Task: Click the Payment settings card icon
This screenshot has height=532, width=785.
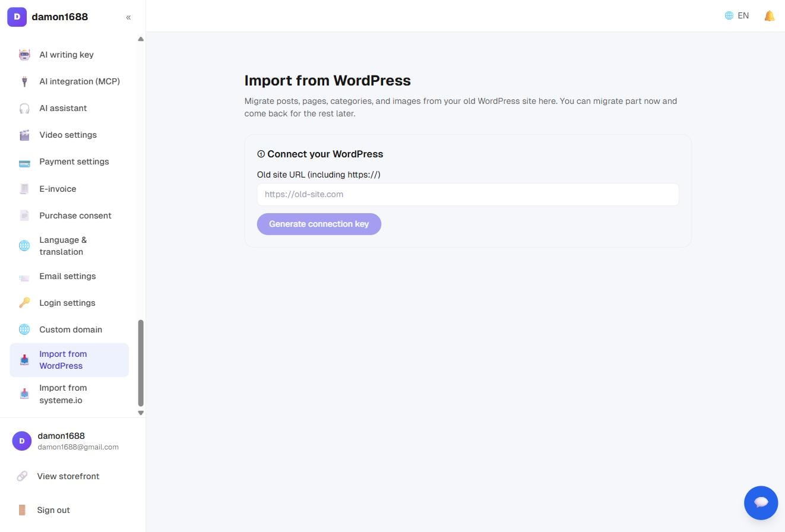Action: pos(24,162)
